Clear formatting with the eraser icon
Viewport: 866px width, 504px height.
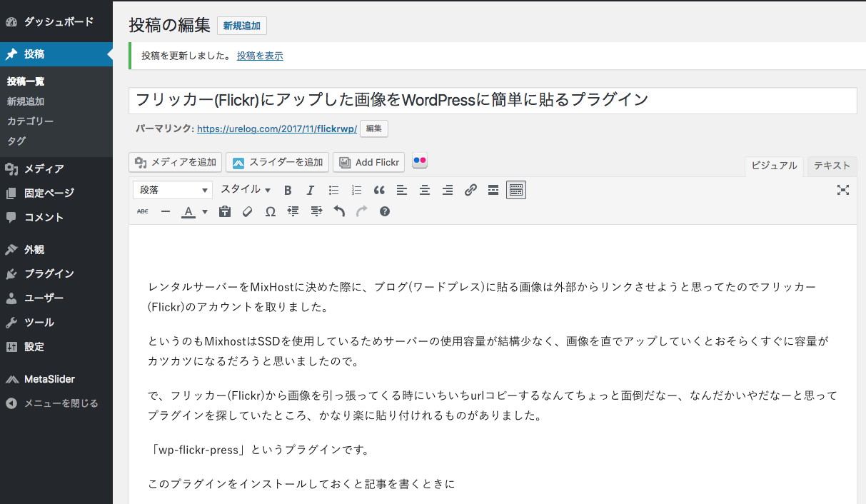tap(248, 211)
